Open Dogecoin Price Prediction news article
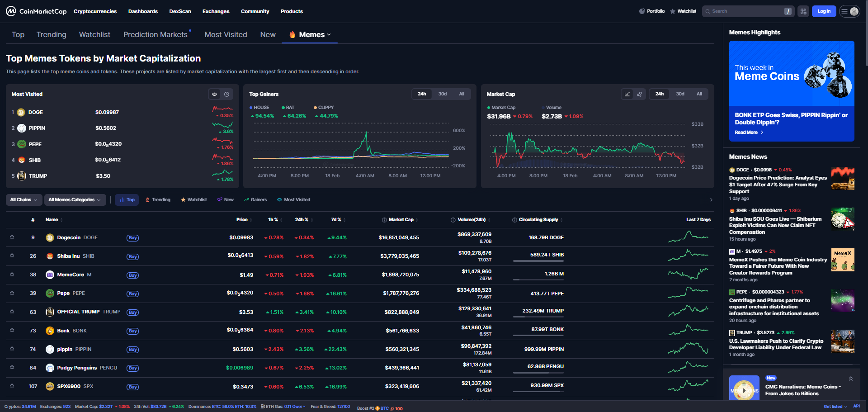Image resolution: width=868 pixels, height=412 pixels. tap(778, 185)
